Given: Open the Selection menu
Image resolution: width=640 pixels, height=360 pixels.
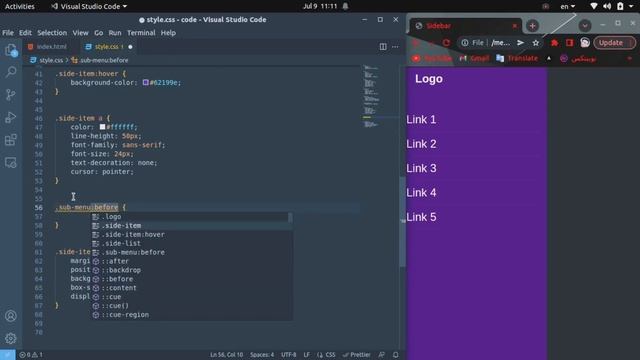Looking at the screenshot, I should coord(52,33).
